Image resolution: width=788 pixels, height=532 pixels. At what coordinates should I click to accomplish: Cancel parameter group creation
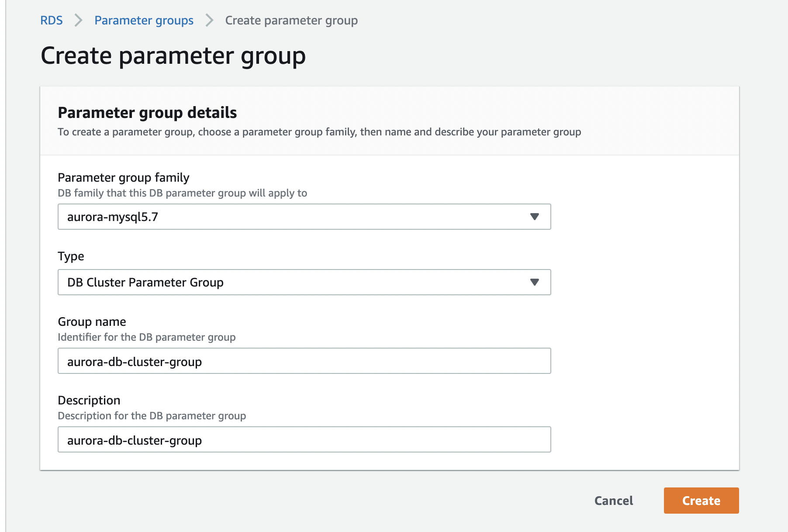(x=614, y=501)
